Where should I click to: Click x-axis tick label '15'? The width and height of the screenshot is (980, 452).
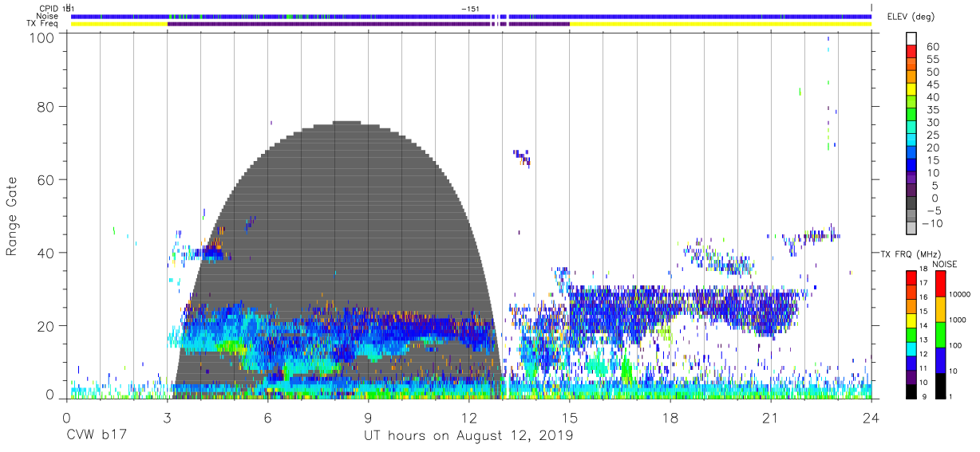click(570, 418)
